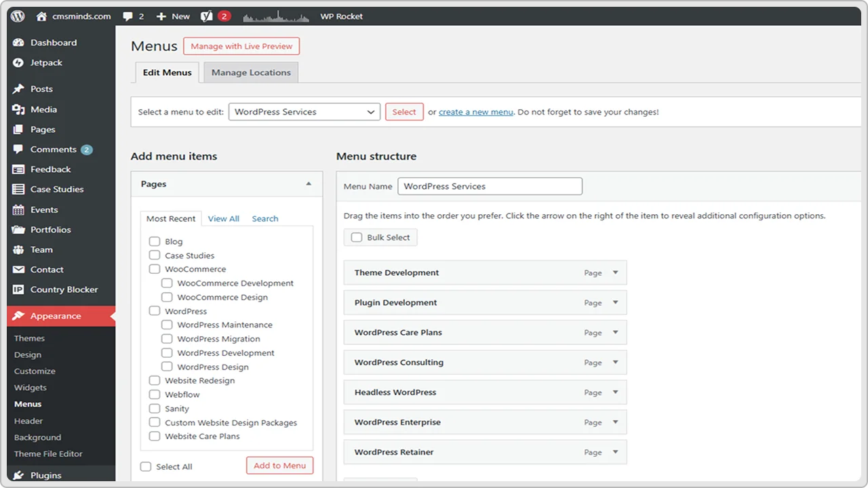Click the Menu Name input field

tap(490, 186)
